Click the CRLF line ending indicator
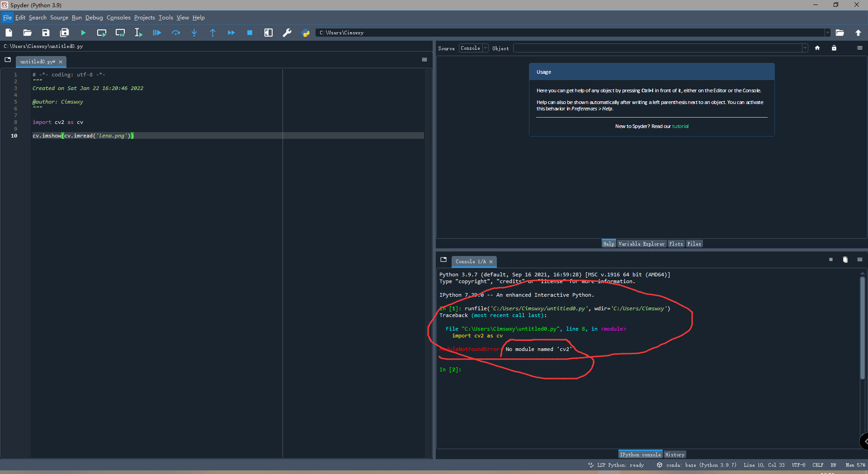This screenshot has width=868, height=474. (x=817, y=465)
